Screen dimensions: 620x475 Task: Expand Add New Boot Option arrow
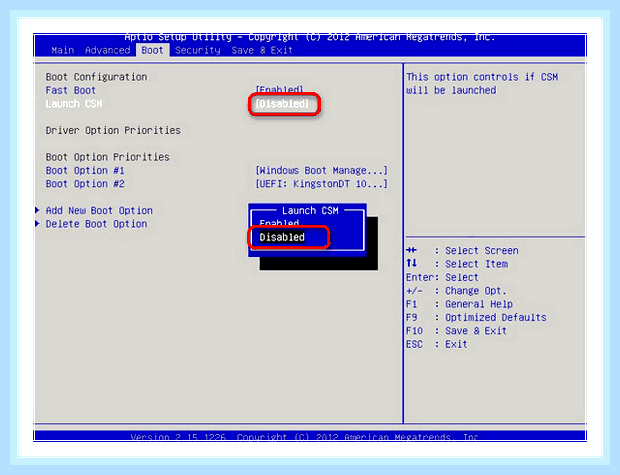click(x=38, y=210)
